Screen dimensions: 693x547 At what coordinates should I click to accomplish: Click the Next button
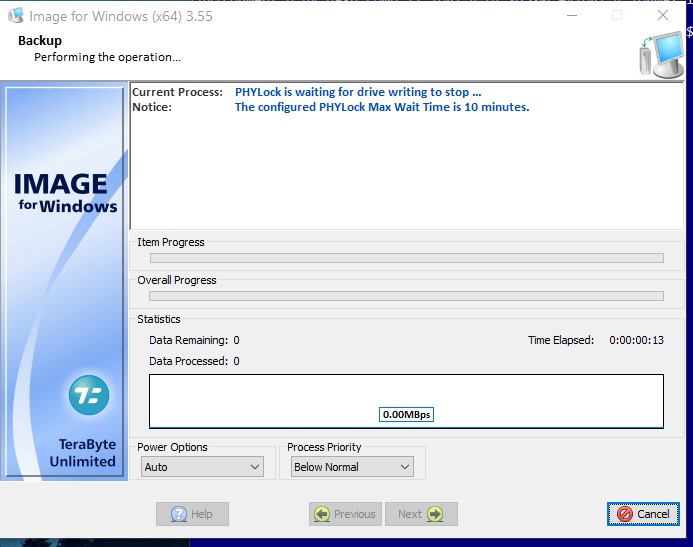click(421, 514)
